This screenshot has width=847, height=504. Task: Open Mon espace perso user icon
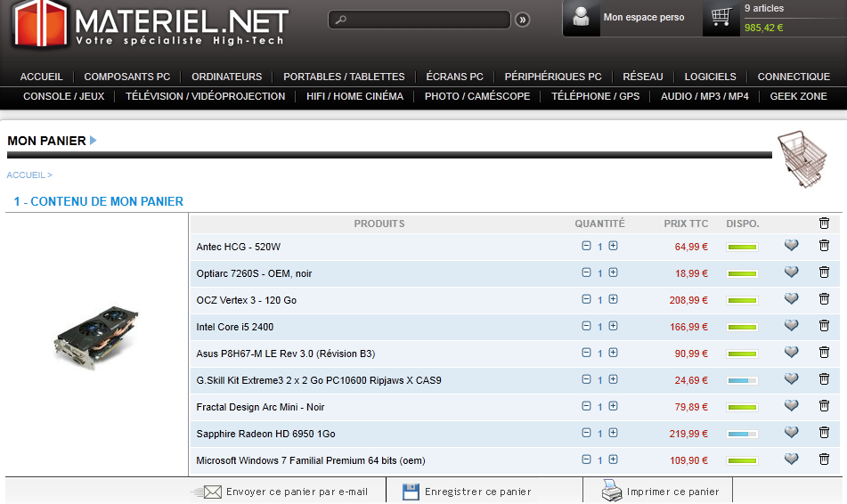click(x=582, y=18)
